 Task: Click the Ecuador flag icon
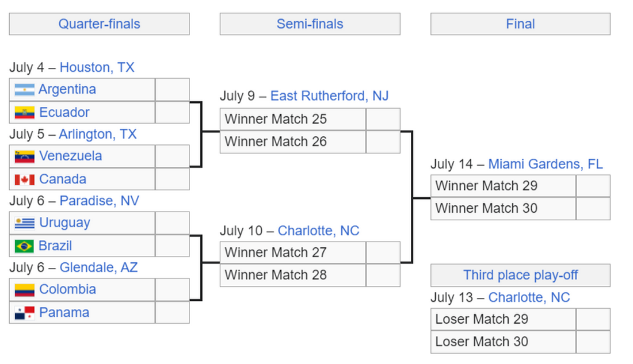coord(24,113)
